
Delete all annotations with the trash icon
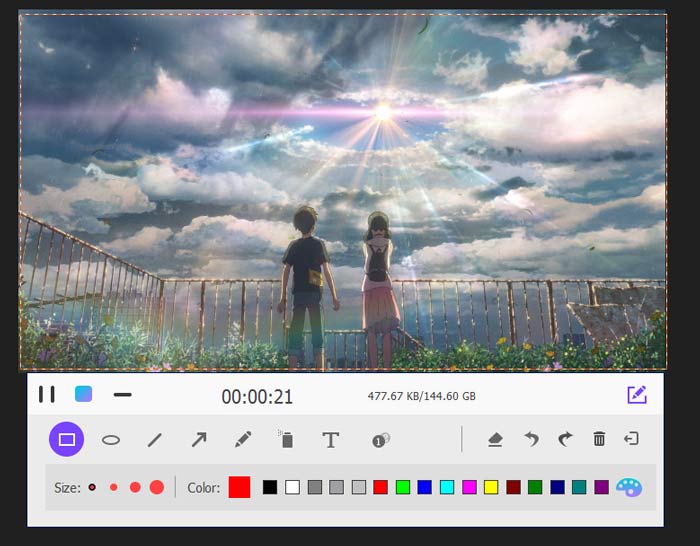click(x=599, y=439)
